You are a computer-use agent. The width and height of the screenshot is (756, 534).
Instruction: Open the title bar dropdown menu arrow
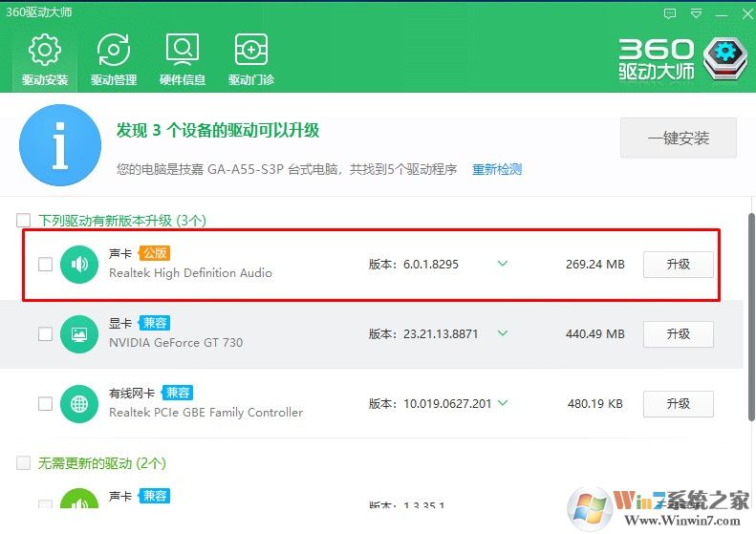695,13
